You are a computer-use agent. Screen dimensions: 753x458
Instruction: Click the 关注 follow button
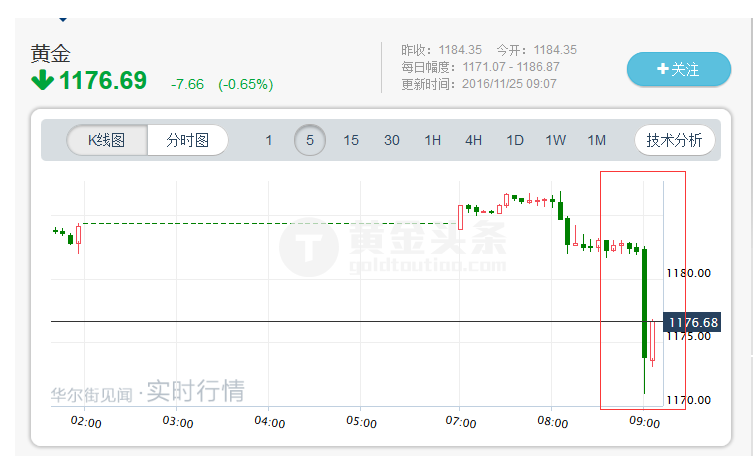pyautogui.click(x=678, y=69)
